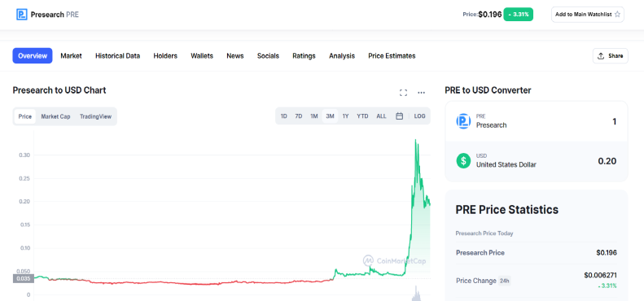Click the star icon on watchlist button
644x301 pixels.
coord(617,15)
